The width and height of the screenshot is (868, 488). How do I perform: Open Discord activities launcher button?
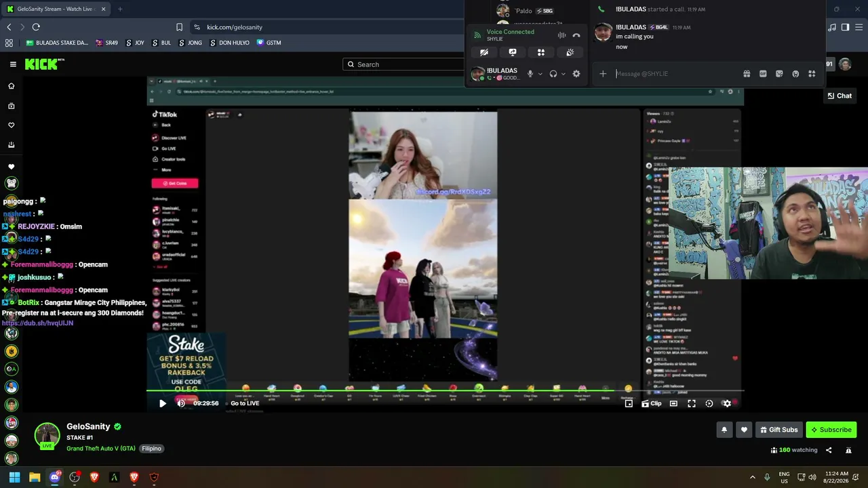tap(541, 52)
